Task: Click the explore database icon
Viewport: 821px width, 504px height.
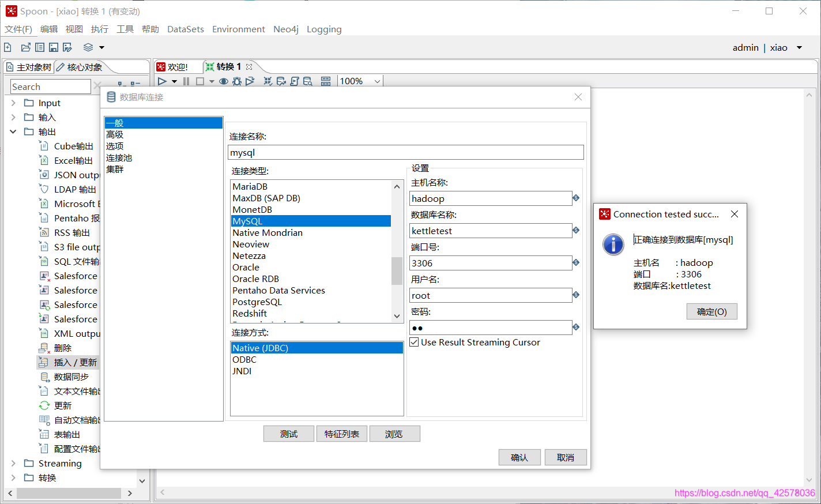Action: [x=308, y=81]
